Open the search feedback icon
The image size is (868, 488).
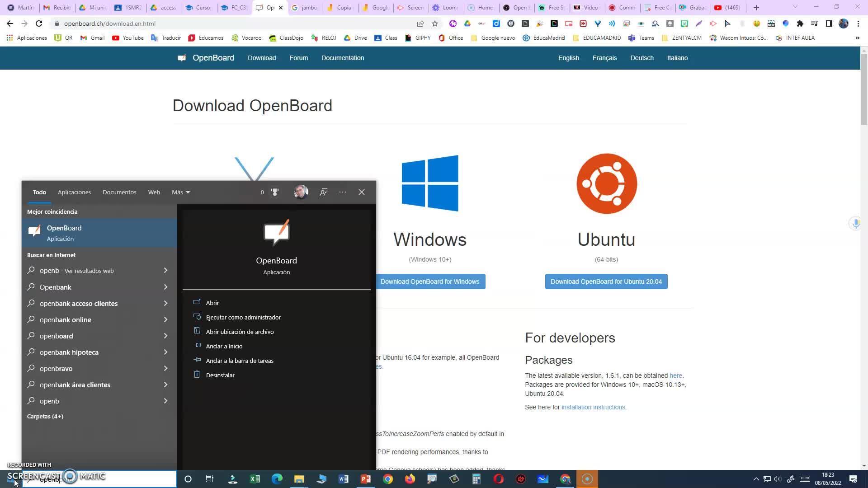(x=324, y=192)
